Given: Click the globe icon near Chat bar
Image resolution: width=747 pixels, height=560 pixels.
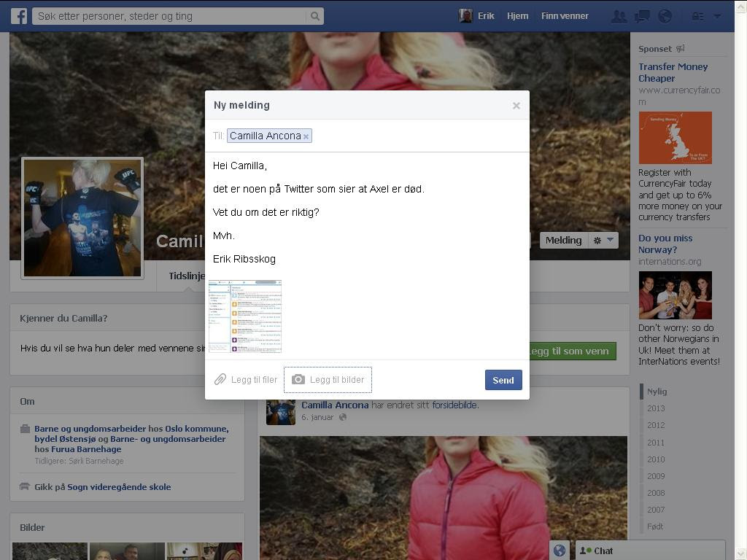Looking at the screenshot, I should 560,551.
